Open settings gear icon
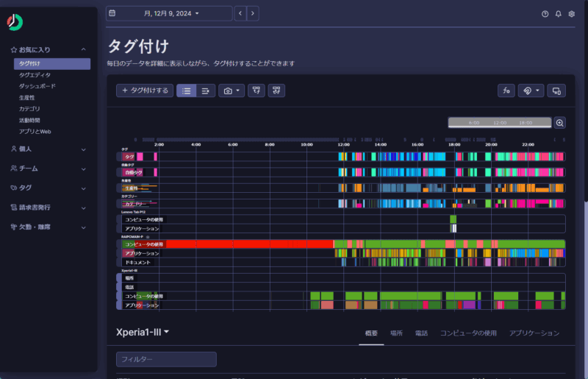 pyautogui.click(x=572, y=14)
